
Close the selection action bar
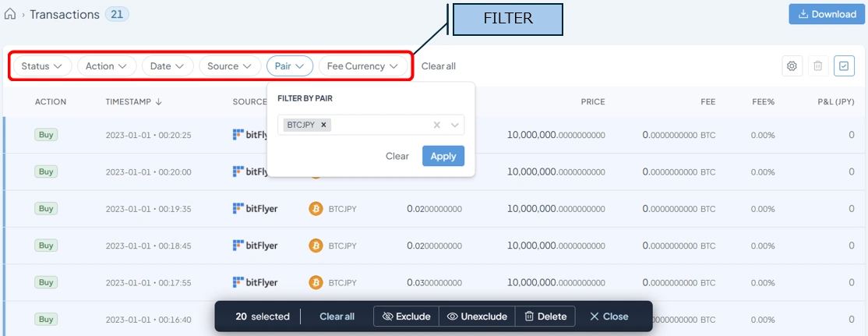pos(609,317)
